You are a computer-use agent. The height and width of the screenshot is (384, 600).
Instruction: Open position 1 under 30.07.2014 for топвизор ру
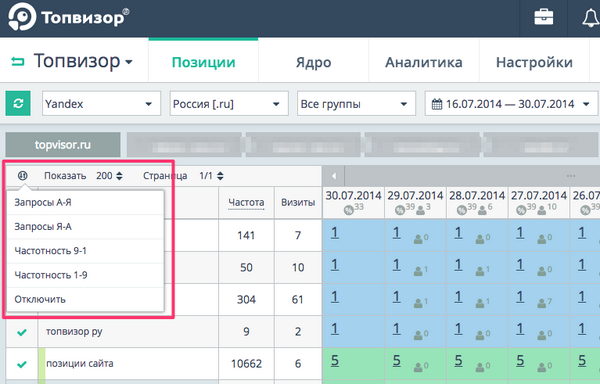(334, 329)
